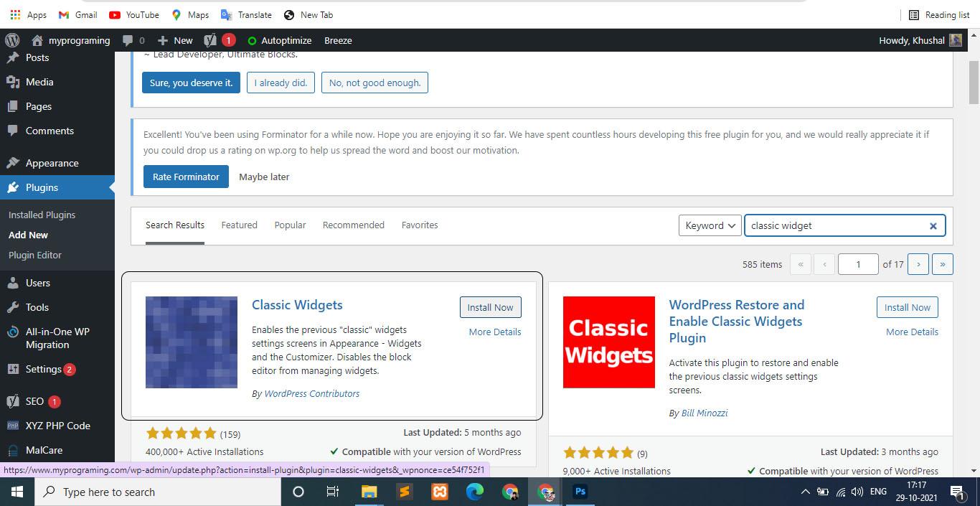The width and height of the screenshot is (980, 506).
Task: Install the Classic Widgets plugin
Action: (490, 306)
